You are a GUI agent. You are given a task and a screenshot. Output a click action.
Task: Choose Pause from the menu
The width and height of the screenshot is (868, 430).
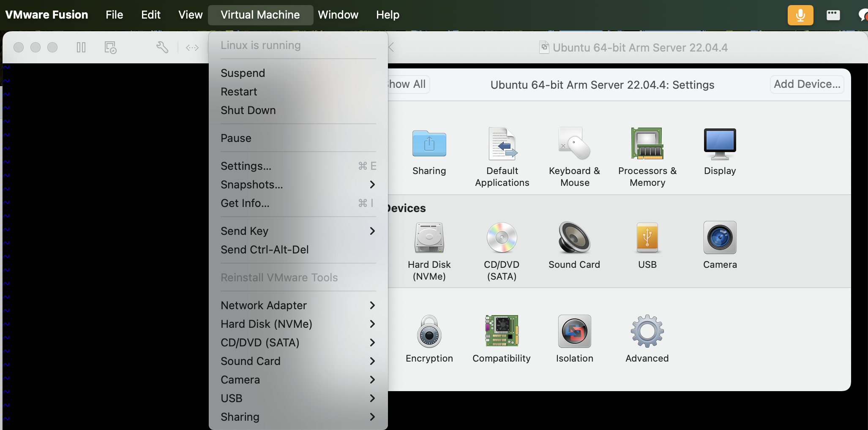[298, 138]
